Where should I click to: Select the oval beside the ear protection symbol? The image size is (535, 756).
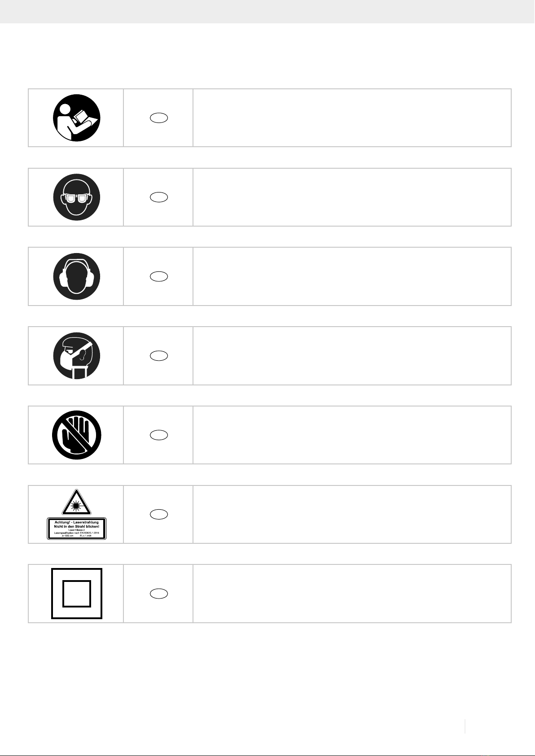(x=159, y=276)
